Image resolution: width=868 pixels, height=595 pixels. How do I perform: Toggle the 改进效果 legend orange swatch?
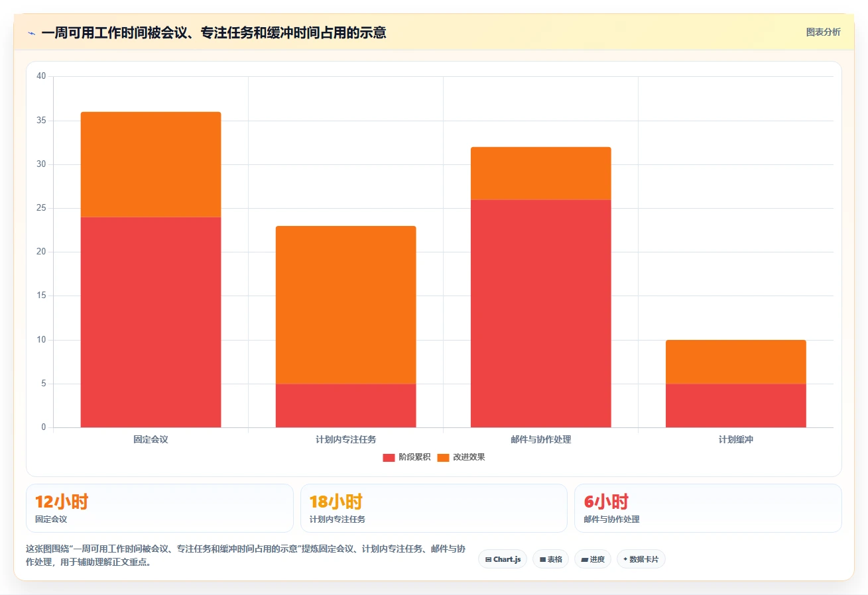(x=443, y=457)
